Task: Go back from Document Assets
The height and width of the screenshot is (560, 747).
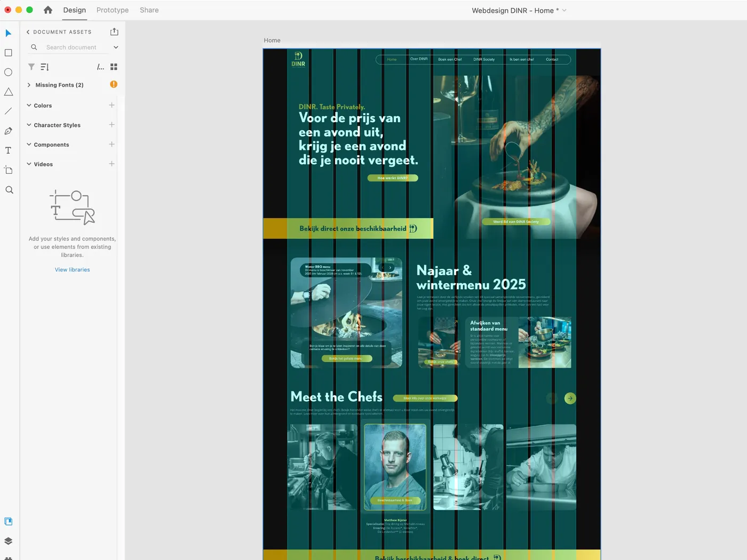Action: tap(28, 32)
